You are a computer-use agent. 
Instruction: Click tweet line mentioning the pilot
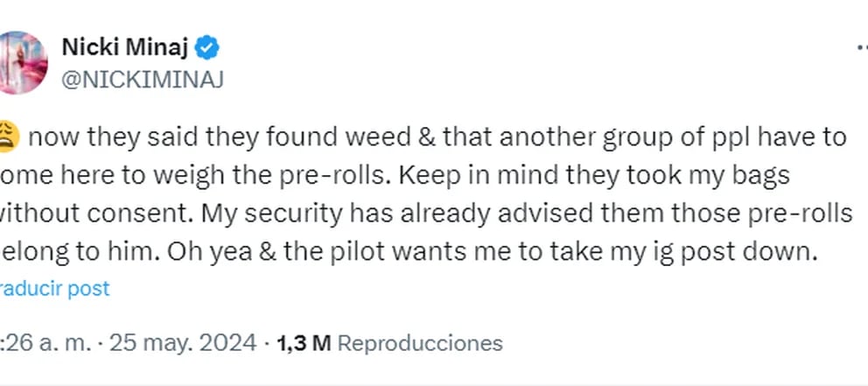[x=409, y=252]
